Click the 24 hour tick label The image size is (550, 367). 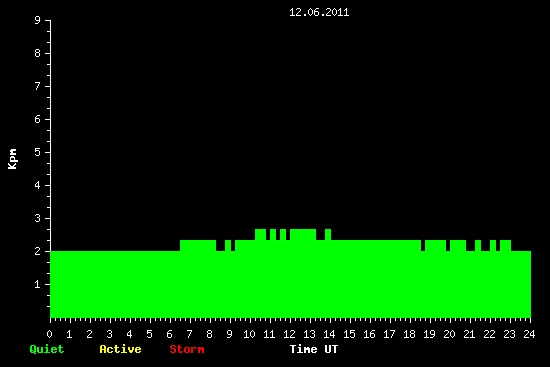click(529, 334)
